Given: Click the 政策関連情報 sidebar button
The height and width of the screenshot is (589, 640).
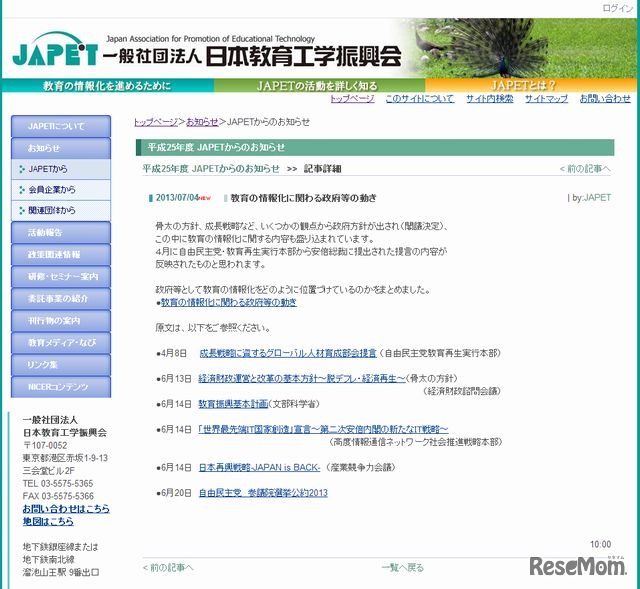Looking at the screenshot, I should click(61, 255).
